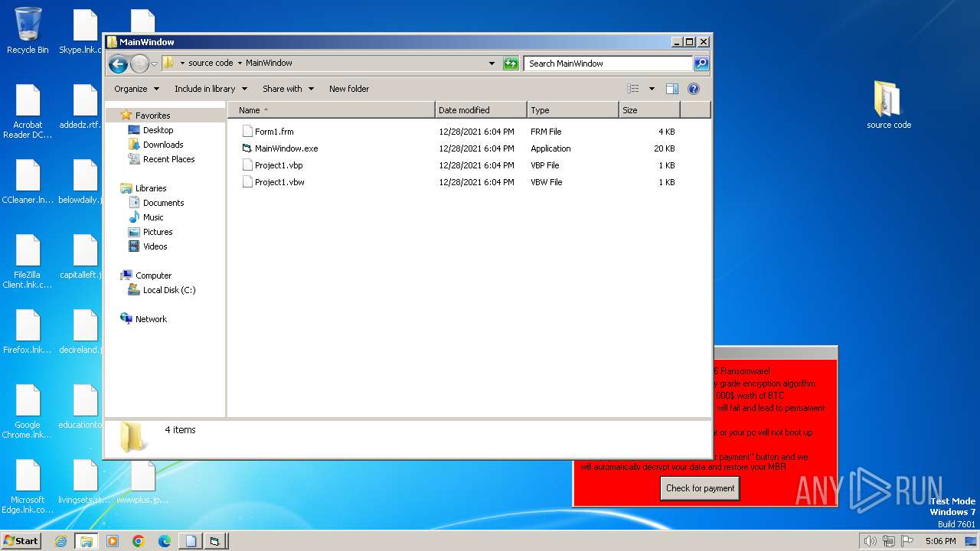Image resolution: width=980 pixels, height=551 pixels.
Task: Open the Organize menu
Action: 136,89
